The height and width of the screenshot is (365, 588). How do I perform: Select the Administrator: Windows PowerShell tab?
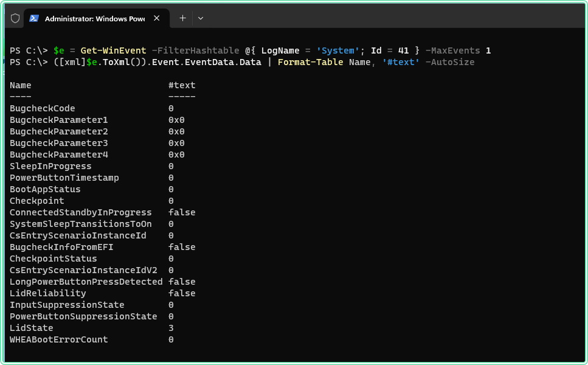(97, 18)
